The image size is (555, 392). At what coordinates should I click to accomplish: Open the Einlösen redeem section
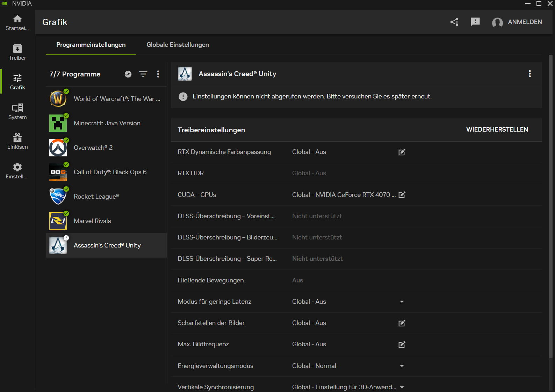click(17, 141)
